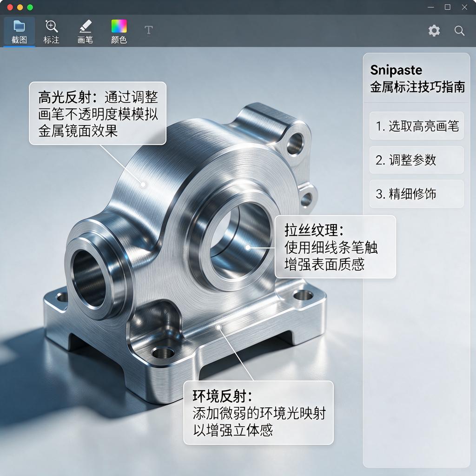Open step 2. 调整参数
476x476 pixels.
[416, 160]
